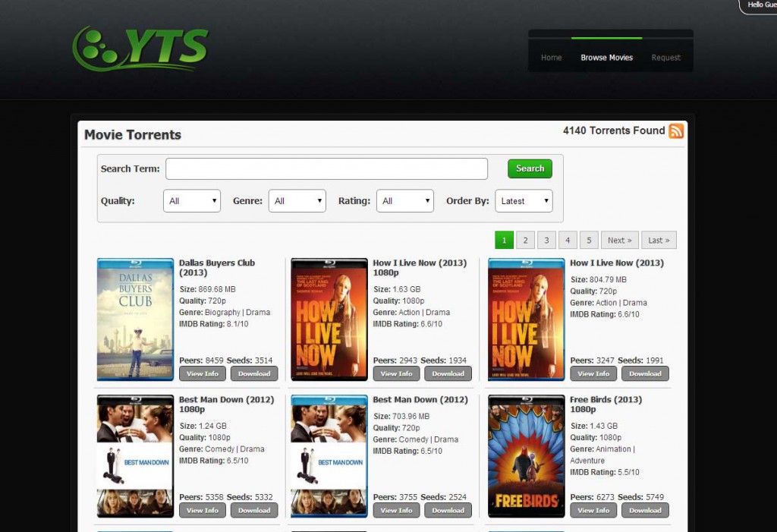Focus the Search Term text field
This screenshot has width=777, height=532.
point(326,168)
